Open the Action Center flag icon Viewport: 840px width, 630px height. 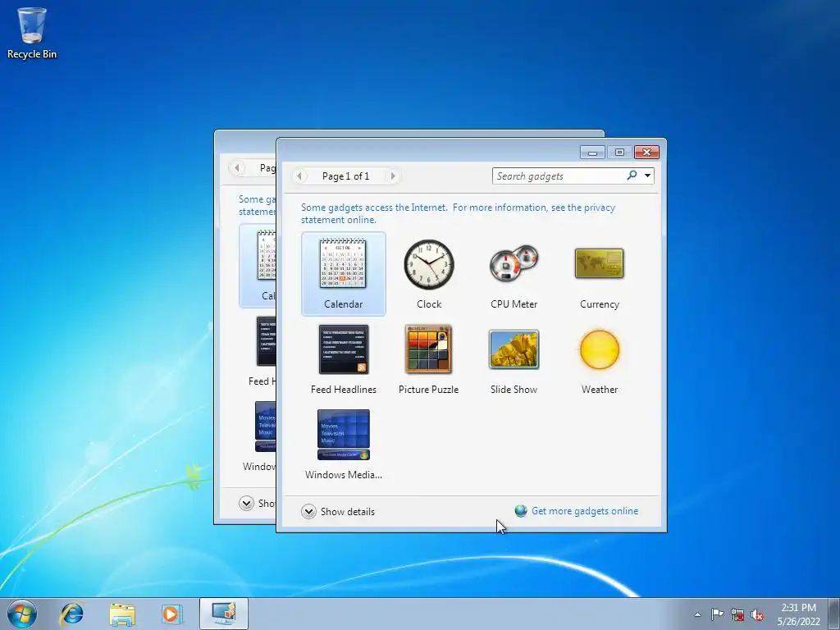(x=717, y=614)
